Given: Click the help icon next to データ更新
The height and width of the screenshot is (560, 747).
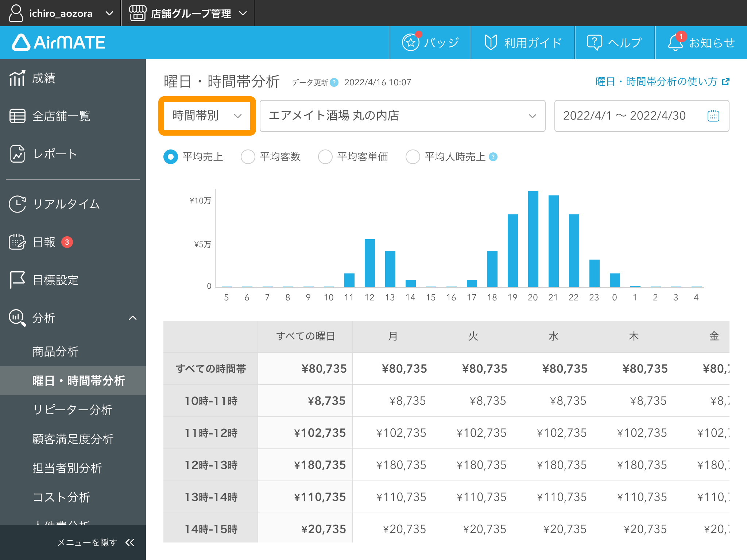Looking at the screenshot, I should (x=334, y=82).
